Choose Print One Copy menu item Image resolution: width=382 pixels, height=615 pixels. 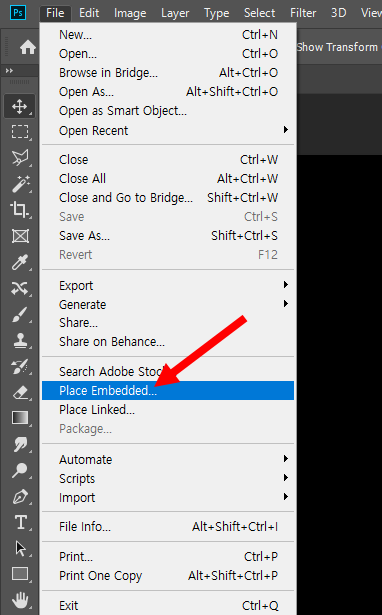(x=168, y=575)
